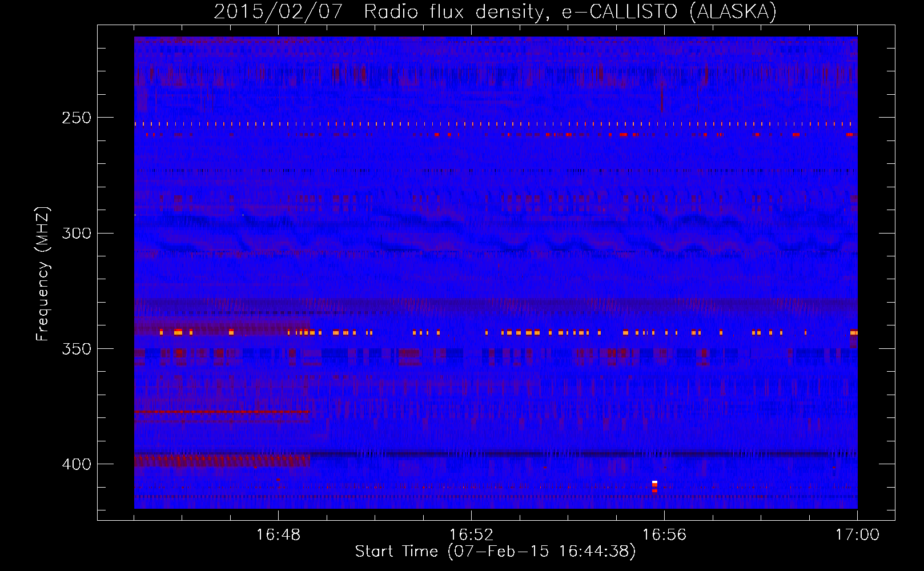The width and height of the screenshot is (924, 571).
Task: Click the "Frequency (MHZ)" axis label
Action: tap(43, 274)
